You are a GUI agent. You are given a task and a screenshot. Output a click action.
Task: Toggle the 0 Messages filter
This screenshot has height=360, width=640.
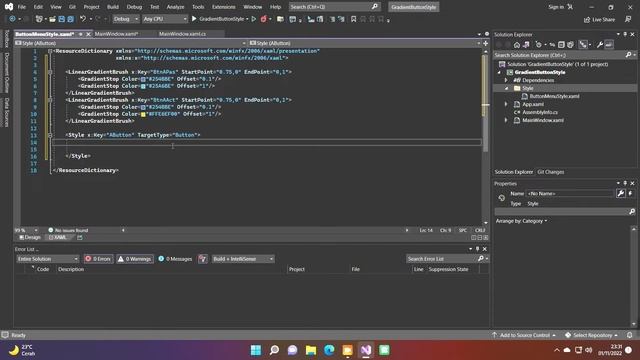pyautogui.click(x=176, y=259)
